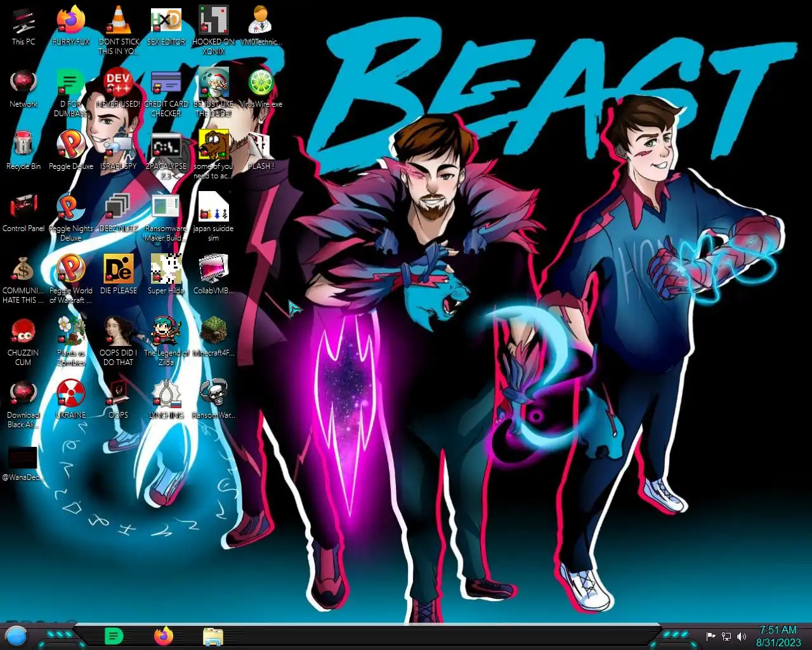Viewport: 812px width, 650px height.
Task: Open the Control Panel icon
Action: pyautogui.click(x=23, y=213)
